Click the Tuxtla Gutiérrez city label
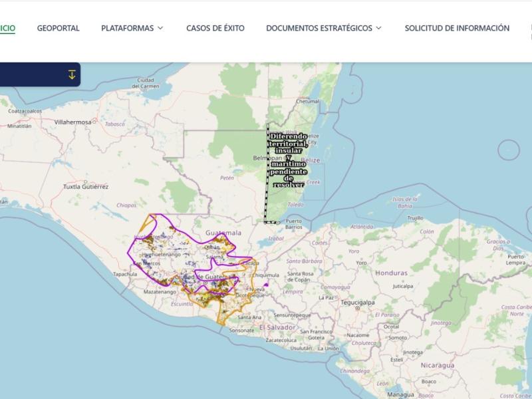Screen dimensions: 532x399 pos(85,187)
